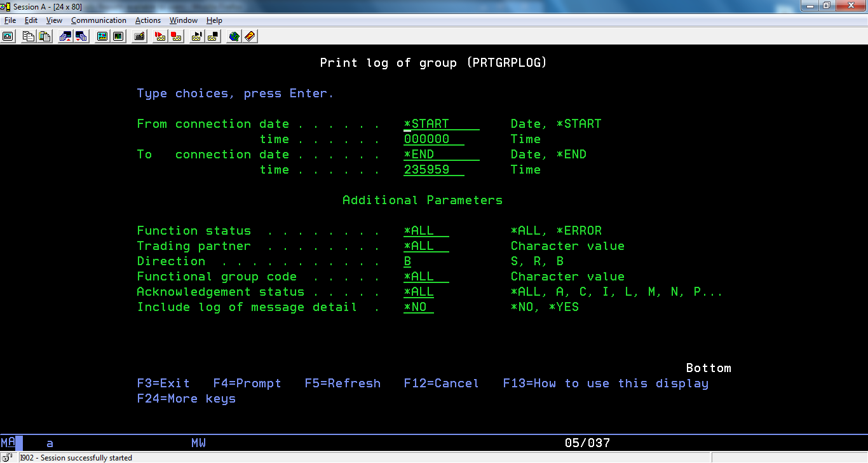Click the Receive File from Host icon
The height and width of the screenshot is (463, 868).
coord(81,36)
